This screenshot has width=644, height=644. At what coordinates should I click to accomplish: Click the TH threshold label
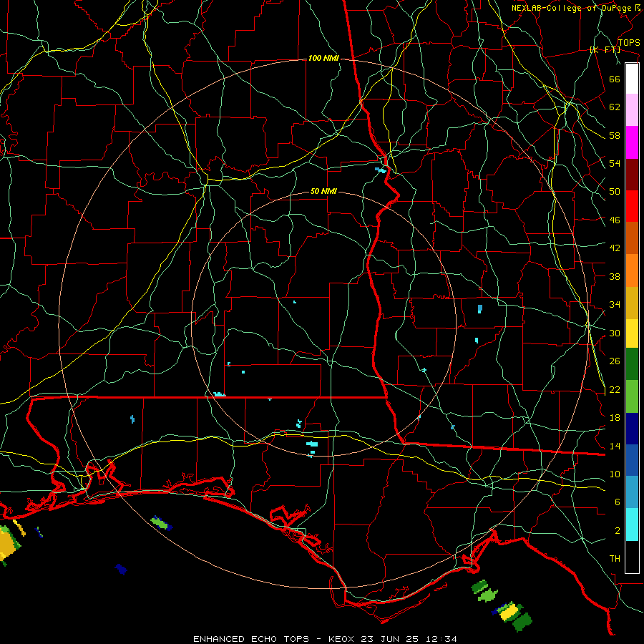point(615,559)
